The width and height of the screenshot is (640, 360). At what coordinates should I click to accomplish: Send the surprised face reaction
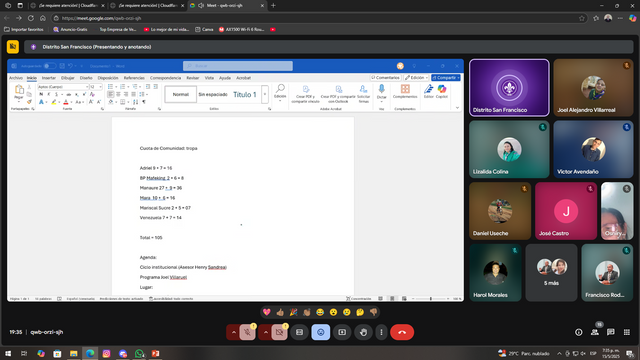point(333,312)
